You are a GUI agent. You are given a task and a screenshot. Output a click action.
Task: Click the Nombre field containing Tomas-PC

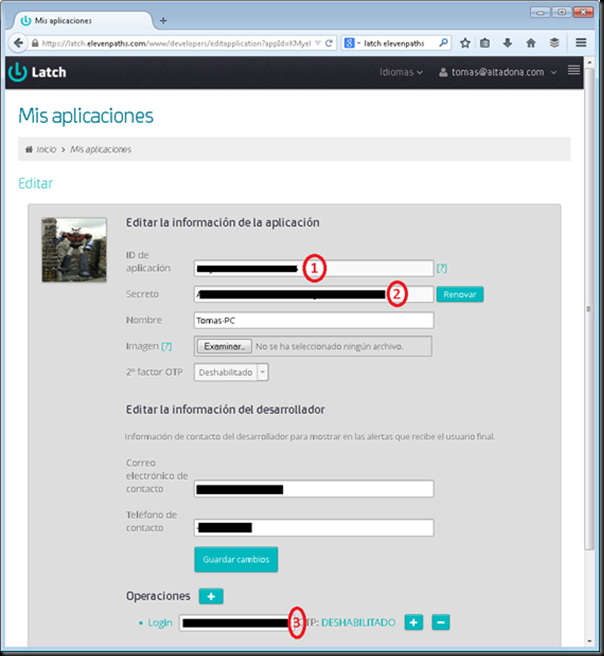coord(314,320)
